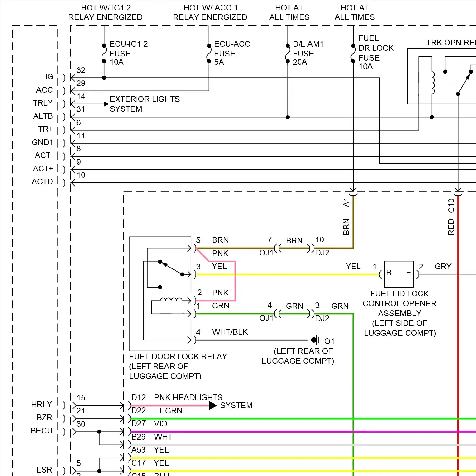Click the fuel lid lock opener B/E component box
The image size is (476, 476).
click(x=399, y=274)
